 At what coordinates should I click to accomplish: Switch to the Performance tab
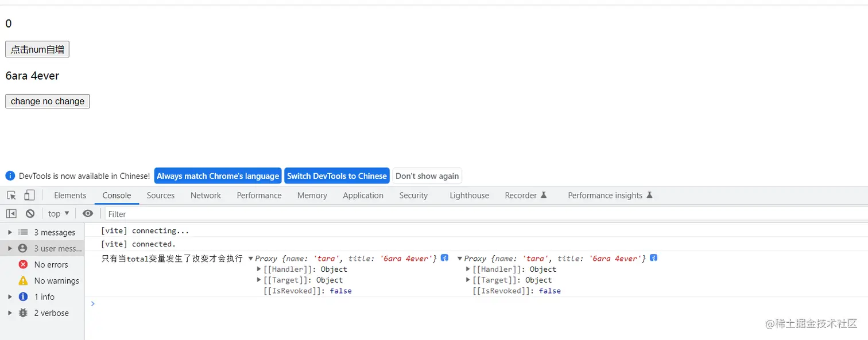click(259, 196)
